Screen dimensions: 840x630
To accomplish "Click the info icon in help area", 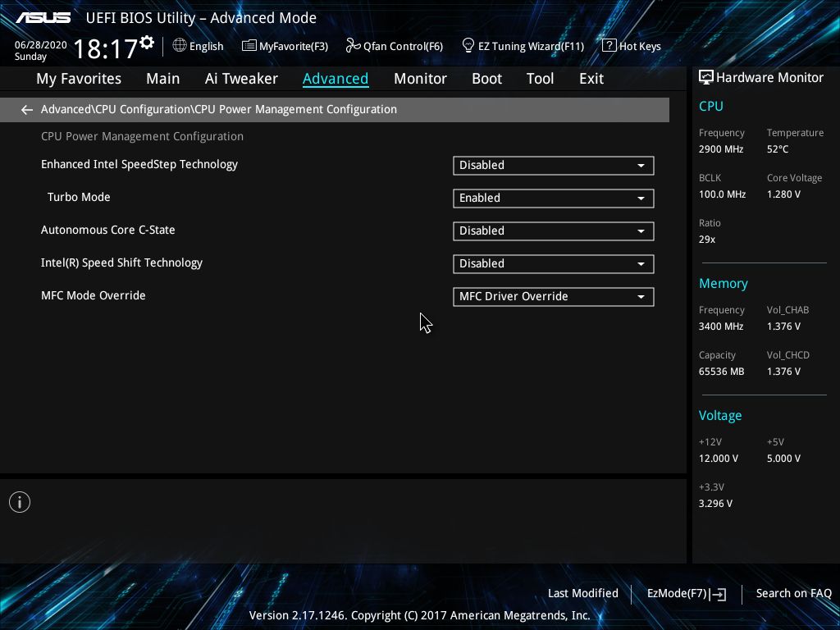I will [x=20, y=502].
